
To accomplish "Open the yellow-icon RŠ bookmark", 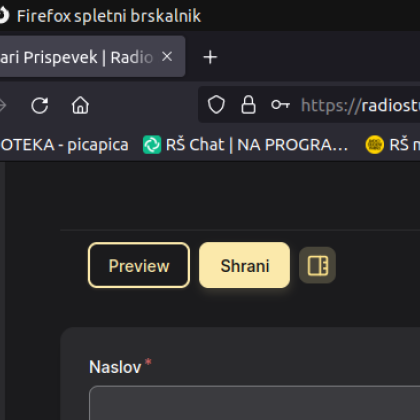I will pyautogui.click(x=393, y=145).
